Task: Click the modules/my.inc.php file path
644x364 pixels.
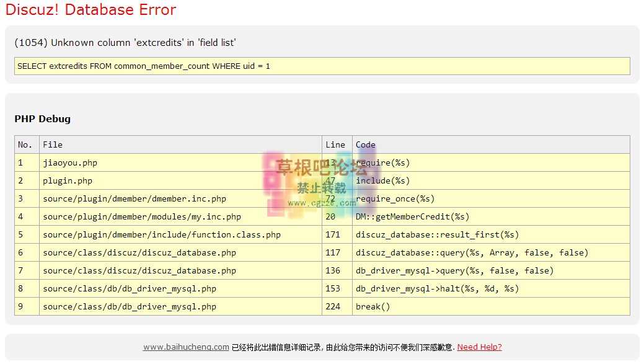Action: coord(142,217)
